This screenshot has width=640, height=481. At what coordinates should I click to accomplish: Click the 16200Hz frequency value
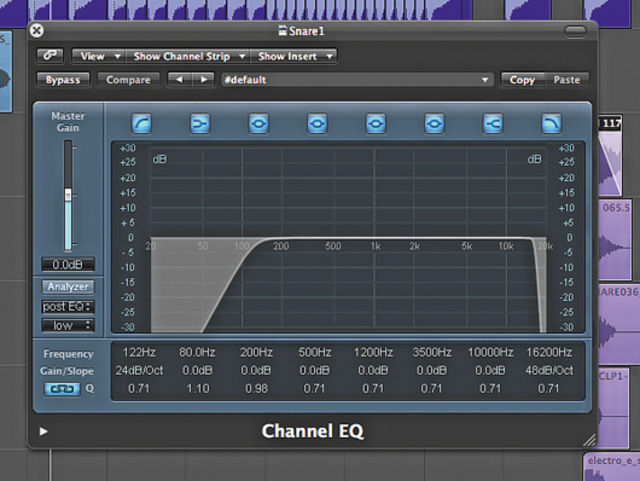click(549, 352)
